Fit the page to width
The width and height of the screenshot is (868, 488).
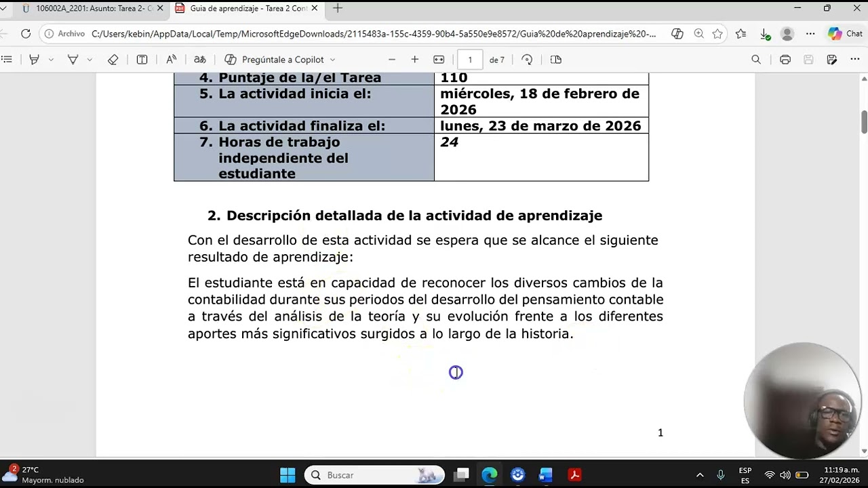(439, 60)
